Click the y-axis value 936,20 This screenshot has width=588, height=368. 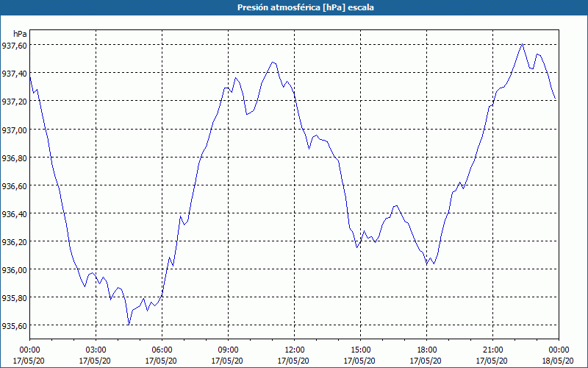(14, 242)
